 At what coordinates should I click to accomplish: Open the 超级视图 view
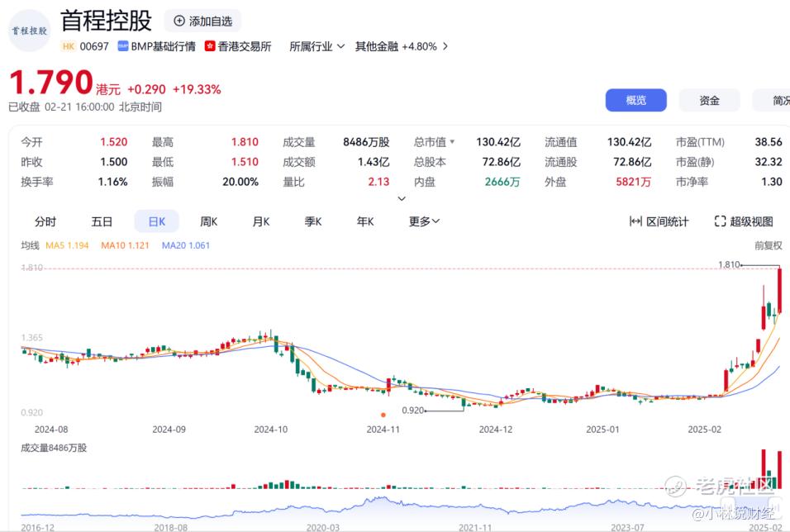click(x=744, y=221)
